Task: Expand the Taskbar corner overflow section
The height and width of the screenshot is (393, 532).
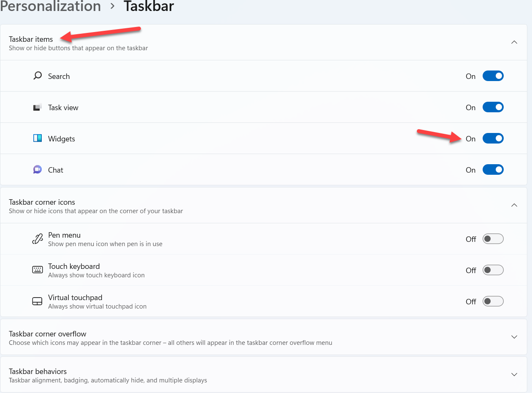Action: (514, 337)
